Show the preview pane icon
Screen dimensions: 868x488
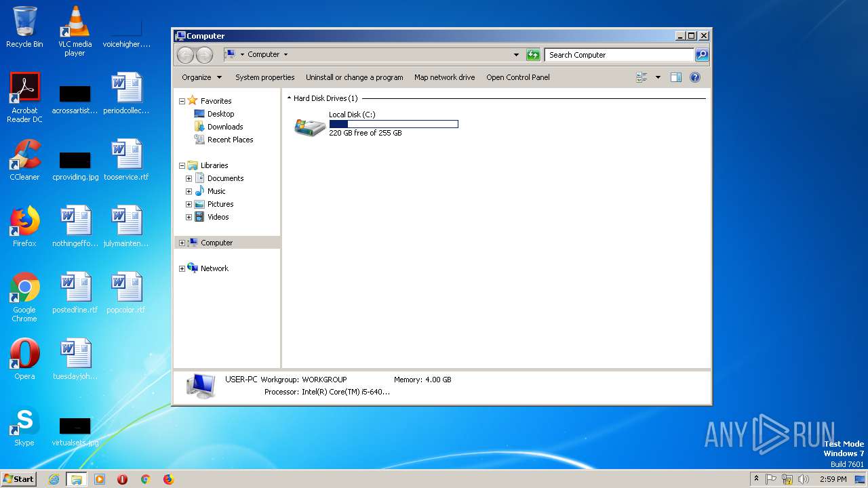click(676, 77)
